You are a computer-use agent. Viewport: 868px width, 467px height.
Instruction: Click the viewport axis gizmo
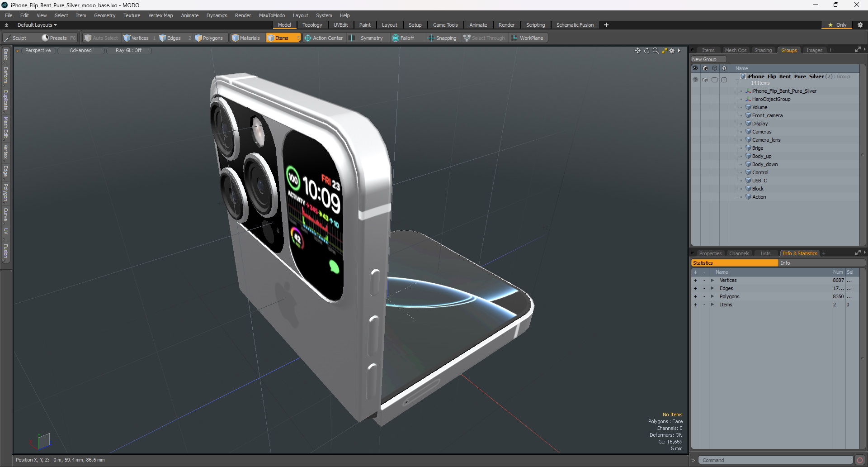41,441
